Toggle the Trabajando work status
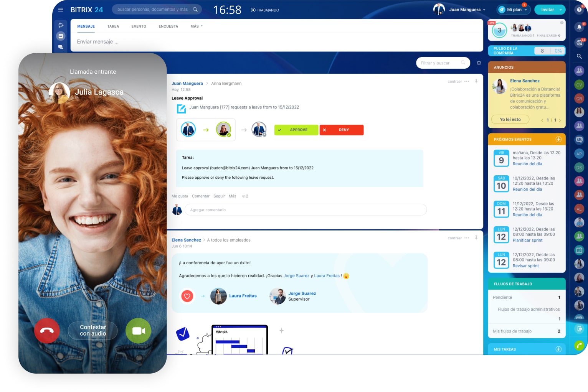The width and height of the screenshot is (588, 392). [x=265, y=10]
